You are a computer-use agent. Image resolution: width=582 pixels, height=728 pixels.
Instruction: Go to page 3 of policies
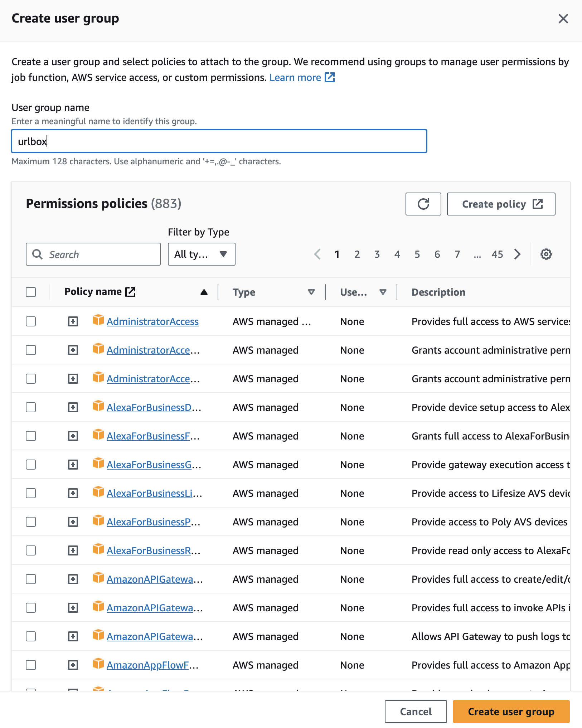coord(377,254)
